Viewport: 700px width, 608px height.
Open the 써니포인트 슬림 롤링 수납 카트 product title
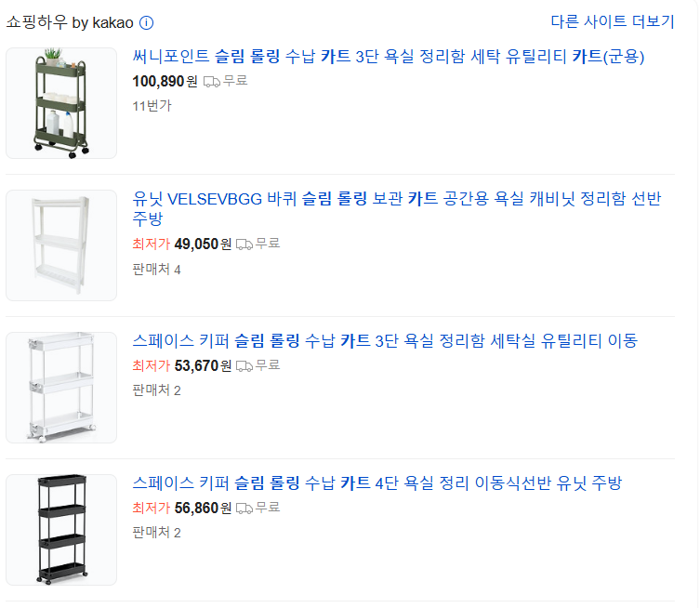pos(389,57)
